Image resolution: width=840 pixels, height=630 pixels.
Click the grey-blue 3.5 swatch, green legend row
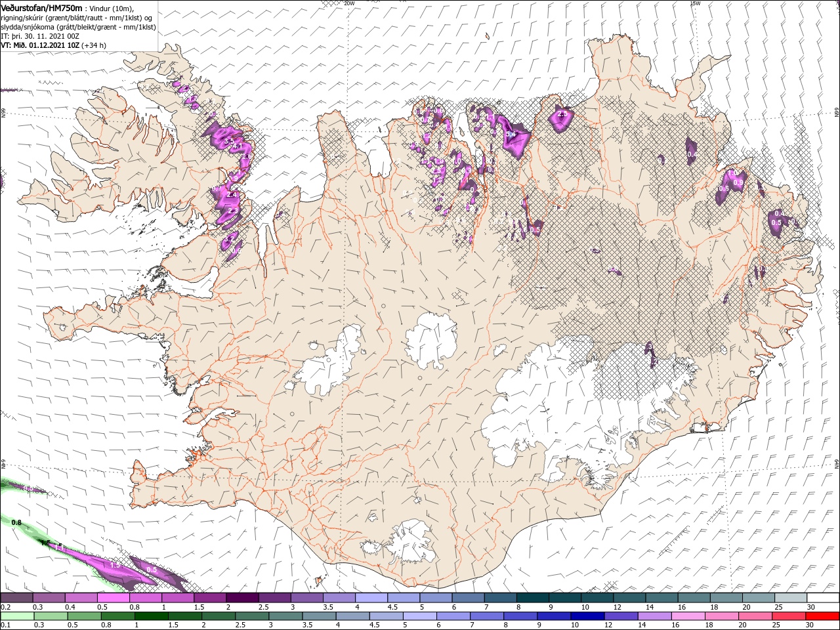320,616
